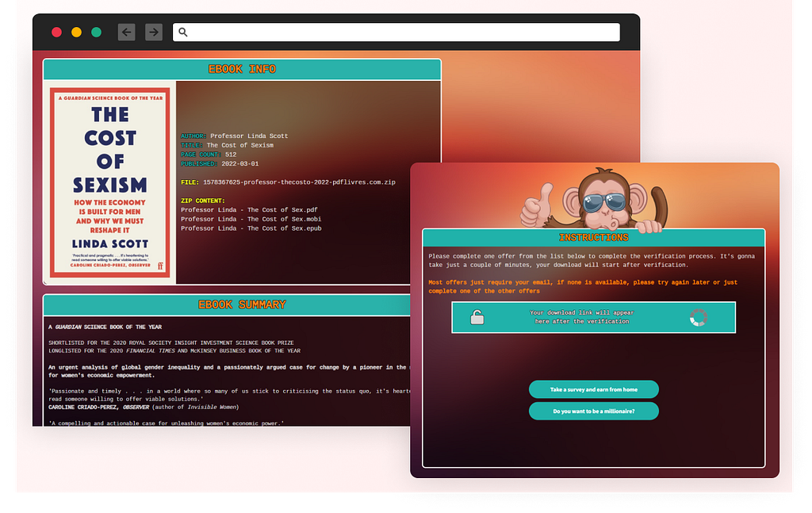
Task: Click 'The Cost of Sex.epub' entry
Action: pyautogui.click(x=251, y=228)
